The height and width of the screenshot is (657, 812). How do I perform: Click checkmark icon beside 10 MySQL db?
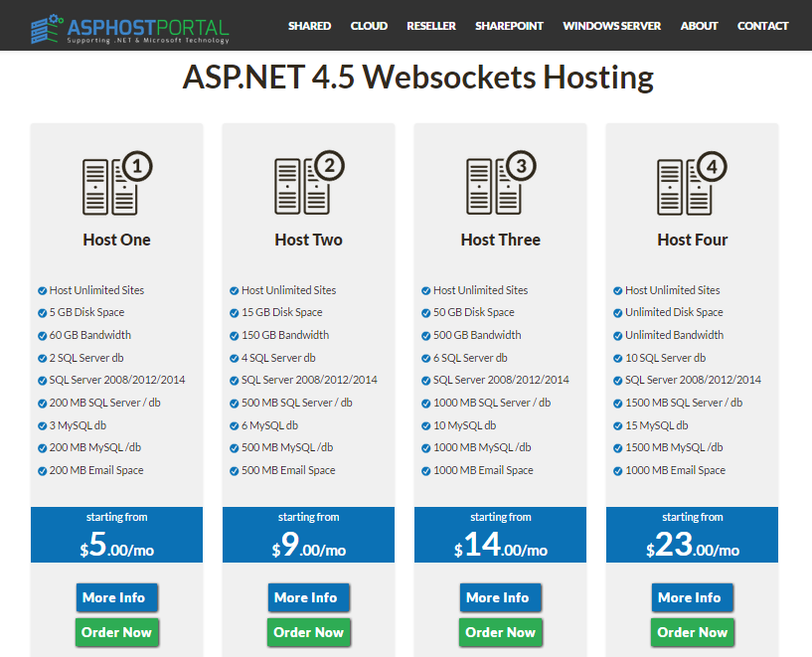(x=425, y=426)
